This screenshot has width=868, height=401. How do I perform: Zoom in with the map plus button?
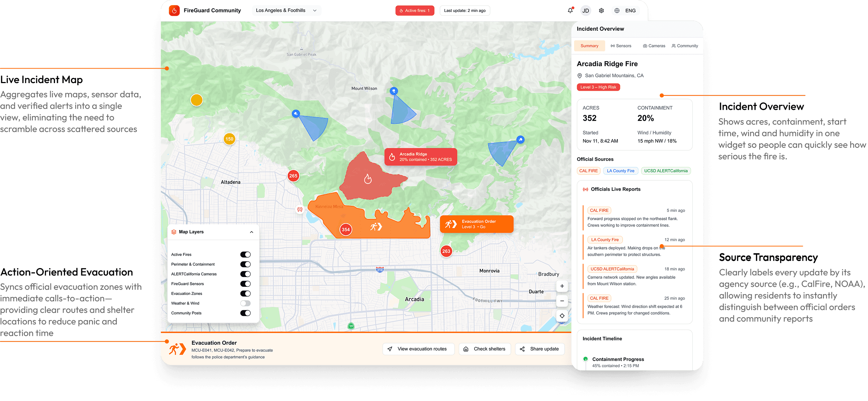coord(562,286)
